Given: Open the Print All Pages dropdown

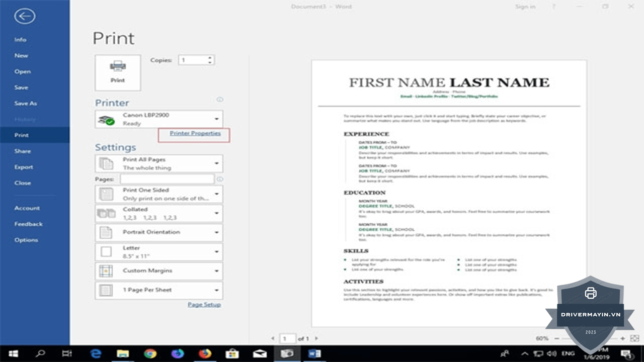Looking at the screenshot, I should point(159,163).
